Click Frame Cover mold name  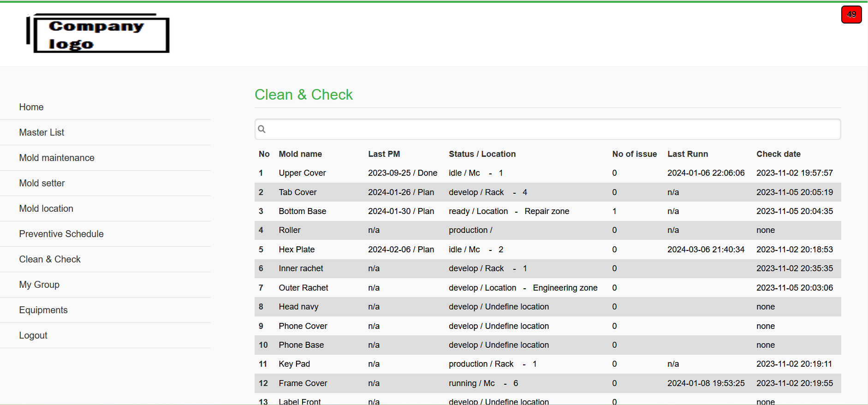coord(303,383)
